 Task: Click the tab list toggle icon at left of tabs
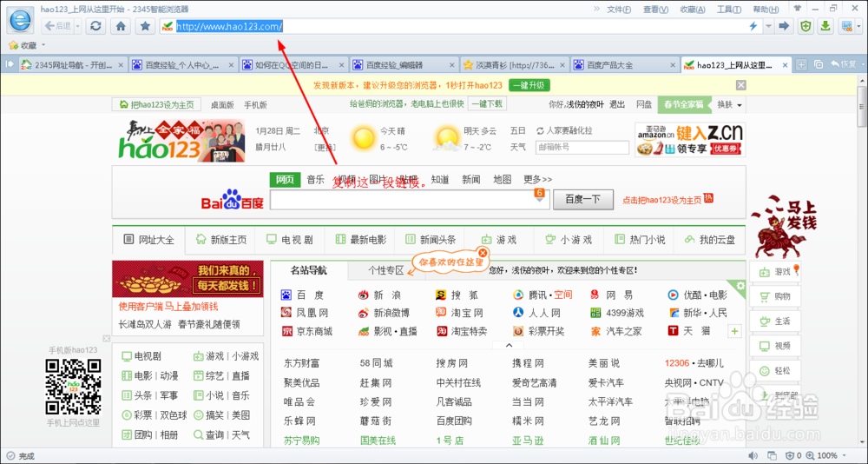point(9,65)
